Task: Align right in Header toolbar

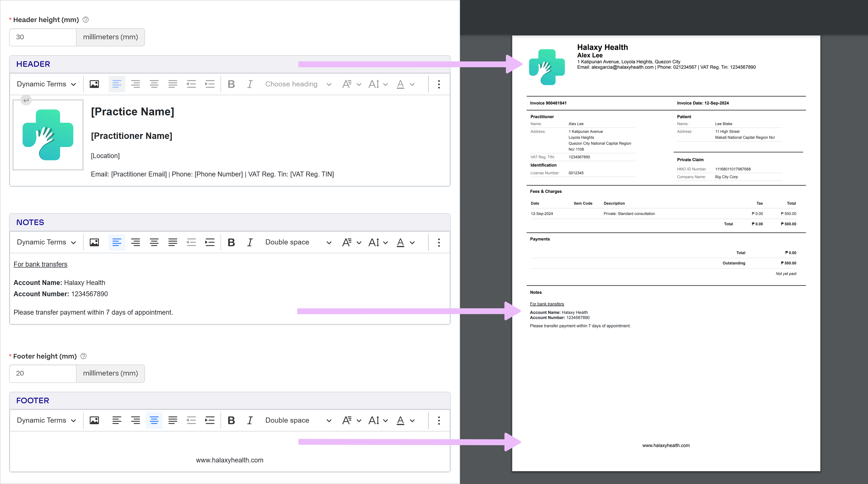Action: coord(135,84)
